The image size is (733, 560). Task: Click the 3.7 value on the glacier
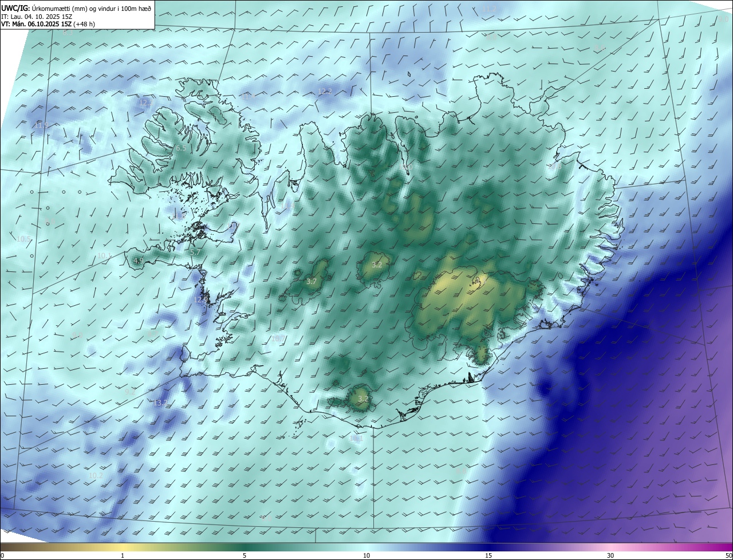pyautogui.click(x=311, y=281)
